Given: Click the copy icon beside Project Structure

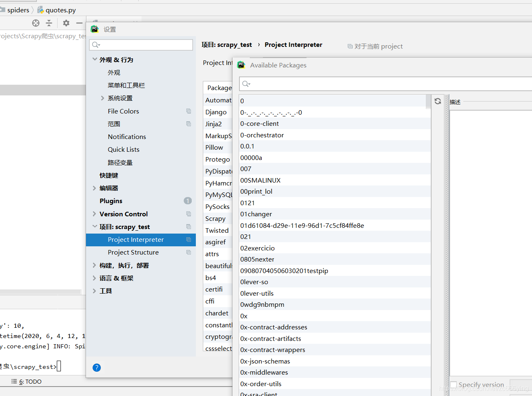Looking at the screenshot, I should [x=188, y=252].
